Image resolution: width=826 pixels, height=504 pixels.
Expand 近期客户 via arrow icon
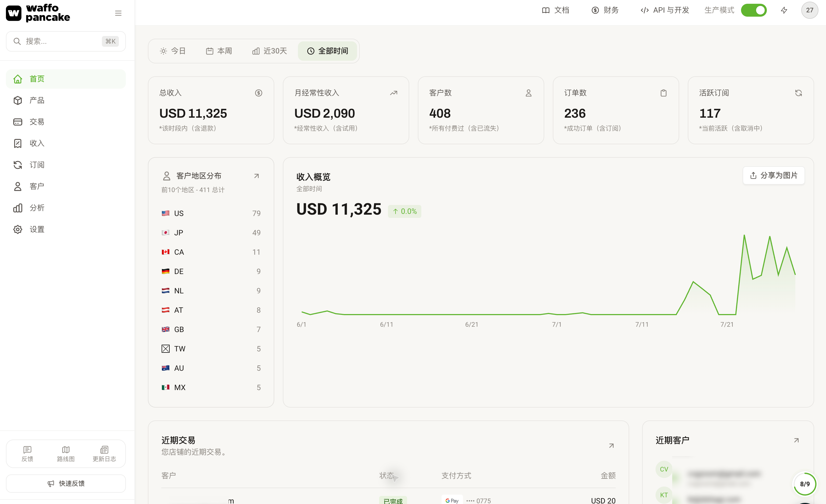(x=796, y=440)
